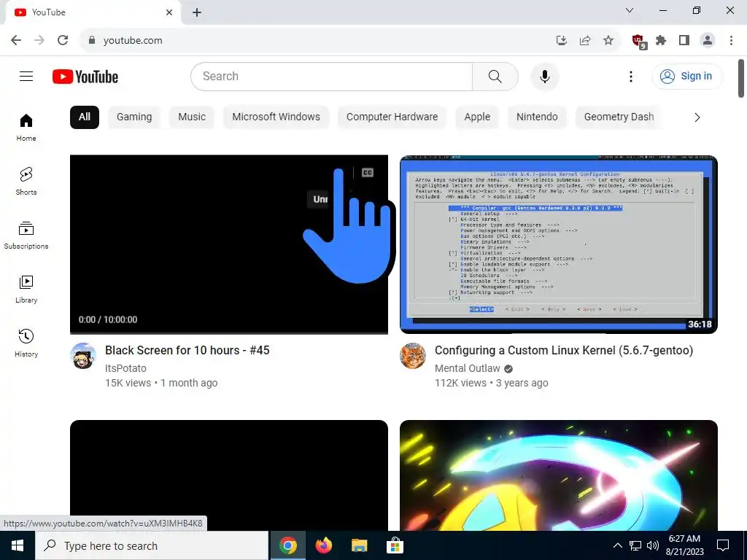View site information lock icon

[x=92, y=41]
